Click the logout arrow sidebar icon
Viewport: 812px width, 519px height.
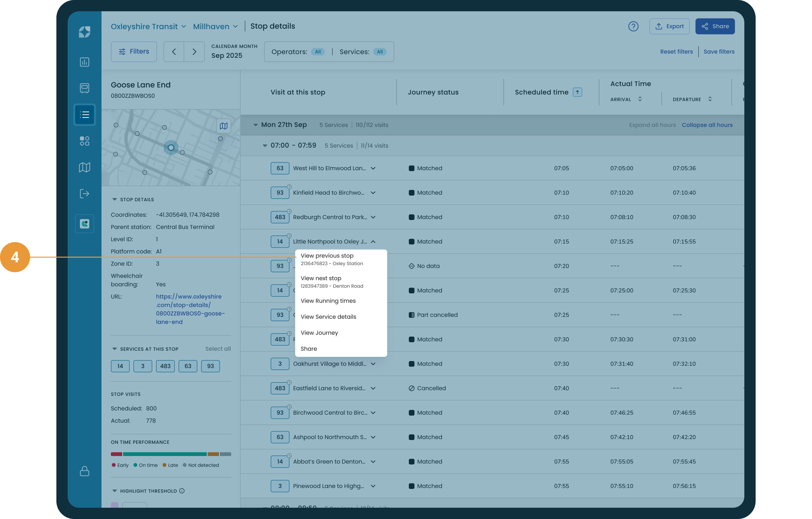click(84, 194)
